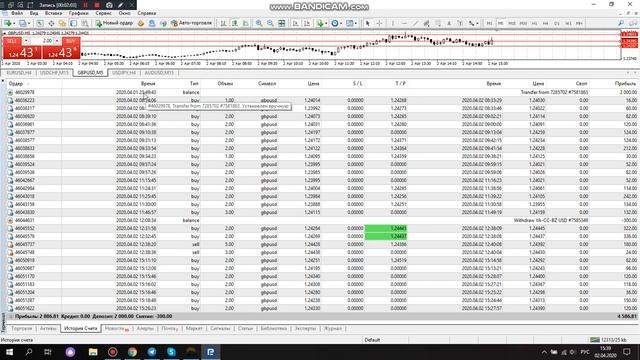Select the Crosshair tool
This screenshot has width=640, height=360.
point(379,23)
